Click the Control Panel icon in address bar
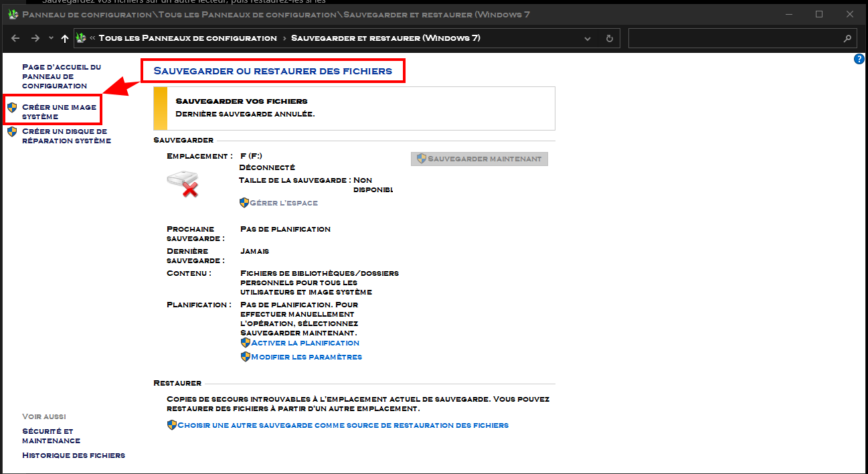 [x=81, y=38]
